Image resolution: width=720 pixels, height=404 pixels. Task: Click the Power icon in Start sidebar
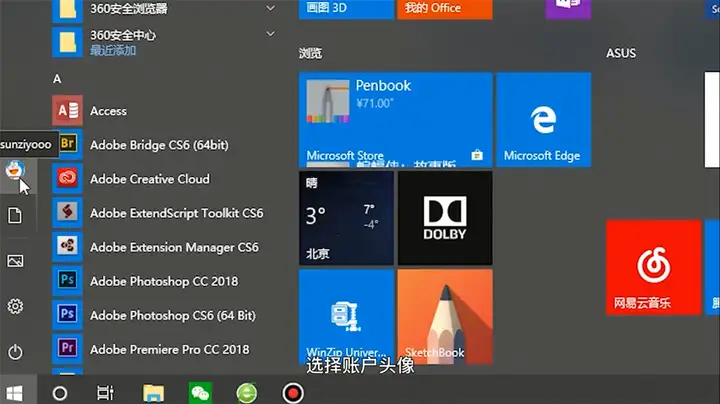15,352
